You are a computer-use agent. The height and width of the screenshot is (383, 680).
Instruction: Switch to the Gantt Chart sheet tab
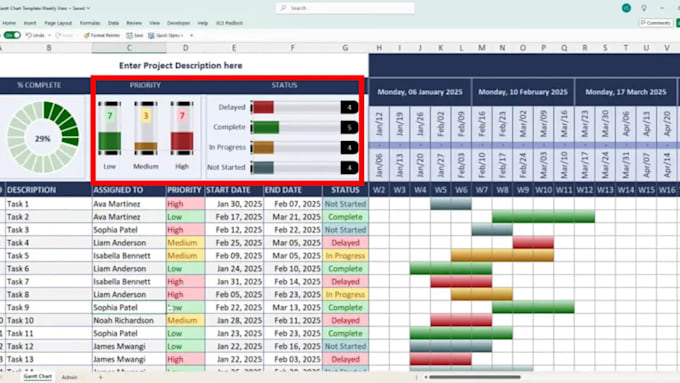tap(38, 376)
